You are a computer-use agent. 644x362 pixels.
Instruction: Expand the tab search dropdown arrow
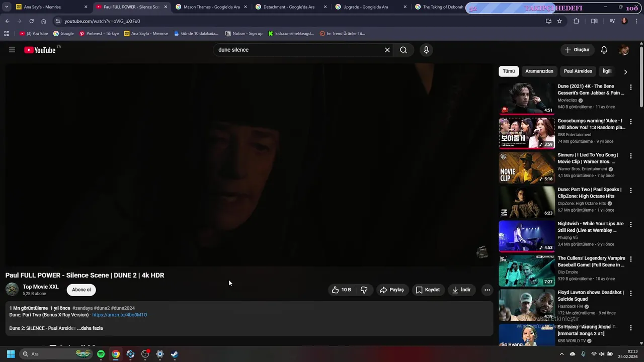(x=7, y=7)
